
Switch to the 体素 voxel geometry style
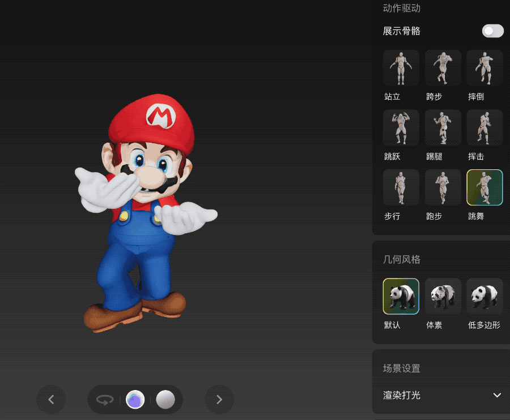point(443,295)
